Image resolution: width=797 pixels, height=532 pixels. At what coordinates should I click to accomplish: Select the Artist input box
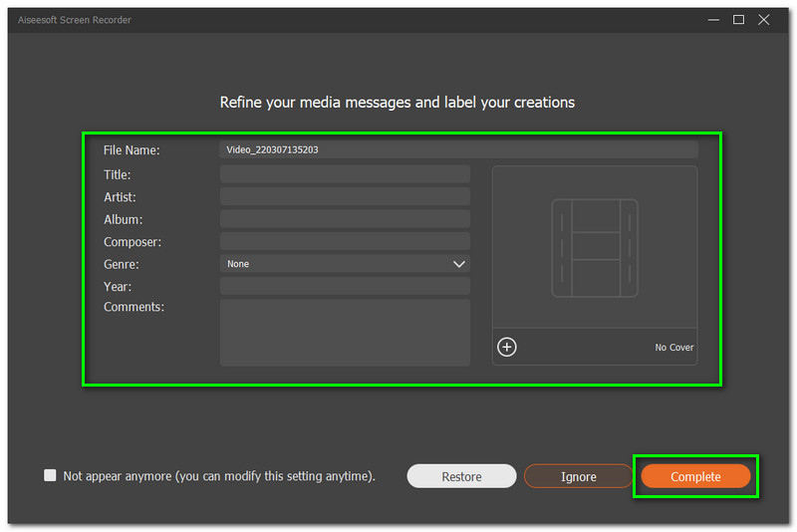[344, 197]
